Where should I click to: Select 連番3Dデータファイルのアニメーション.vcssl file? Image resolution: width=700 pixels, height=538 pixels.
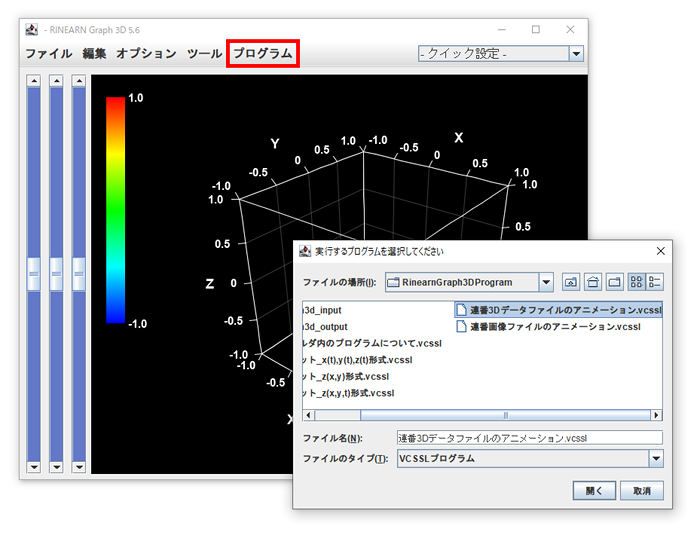tap(558, 310)
